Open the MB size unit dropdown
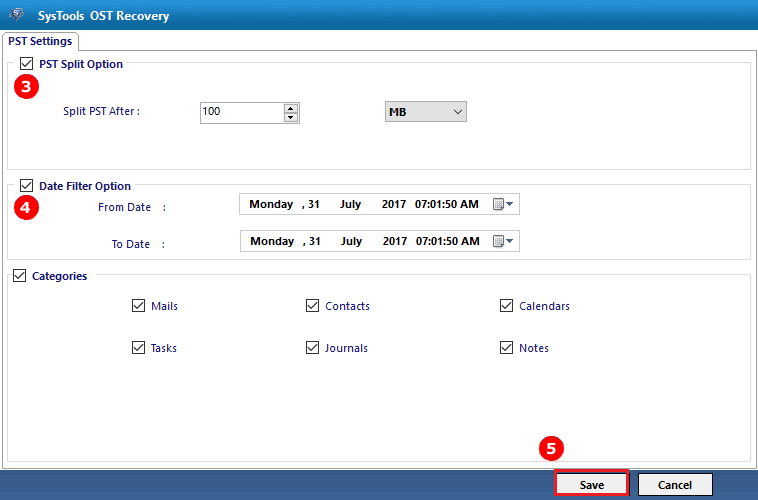Screen dimensions: 758x500 (x=426, y=112)
